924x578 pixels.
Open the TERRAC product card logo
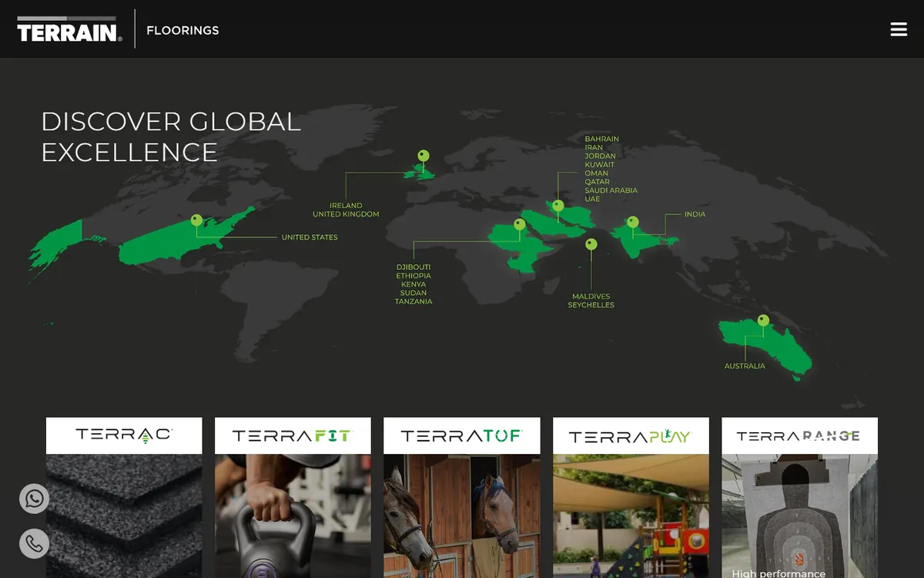coord(124,435)
